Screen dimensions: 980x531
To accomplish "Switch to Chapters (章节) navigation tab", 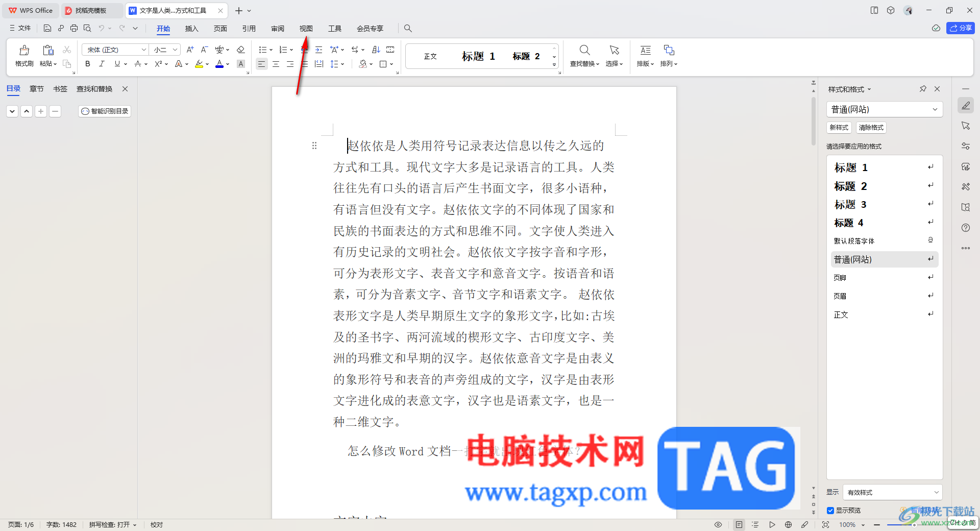I will [x=37, y=89].
